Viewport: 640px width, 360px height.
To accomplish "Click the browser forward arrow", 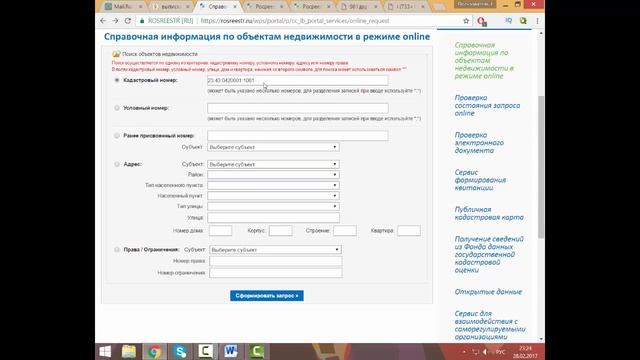I will 115,21.
